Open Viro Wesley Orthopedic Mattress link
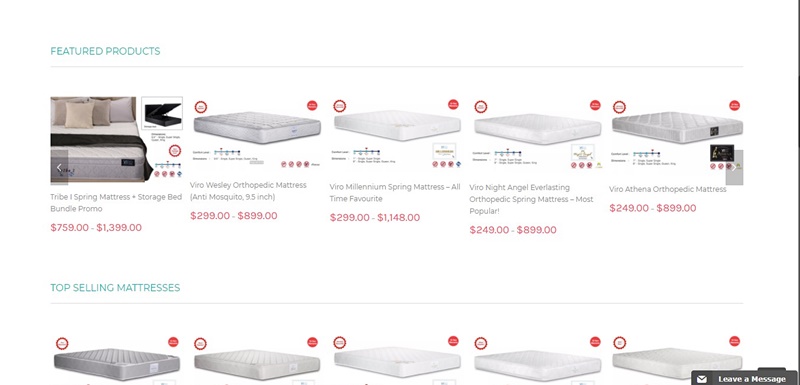 (x=248, y=191)
